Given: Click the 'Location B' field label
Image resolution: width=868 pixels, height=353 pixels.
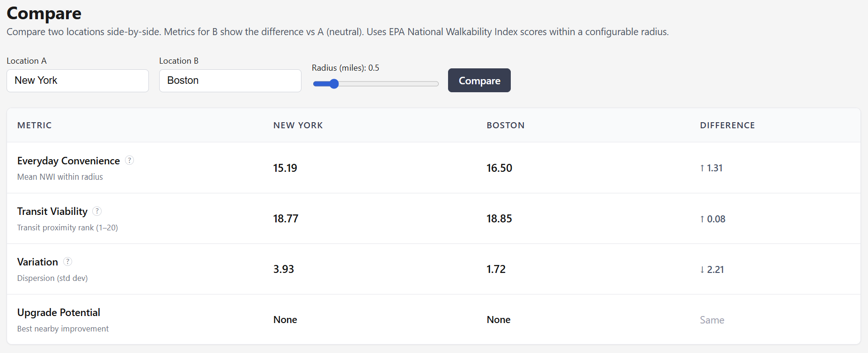Looking at the screenshot, I should 179,61.
